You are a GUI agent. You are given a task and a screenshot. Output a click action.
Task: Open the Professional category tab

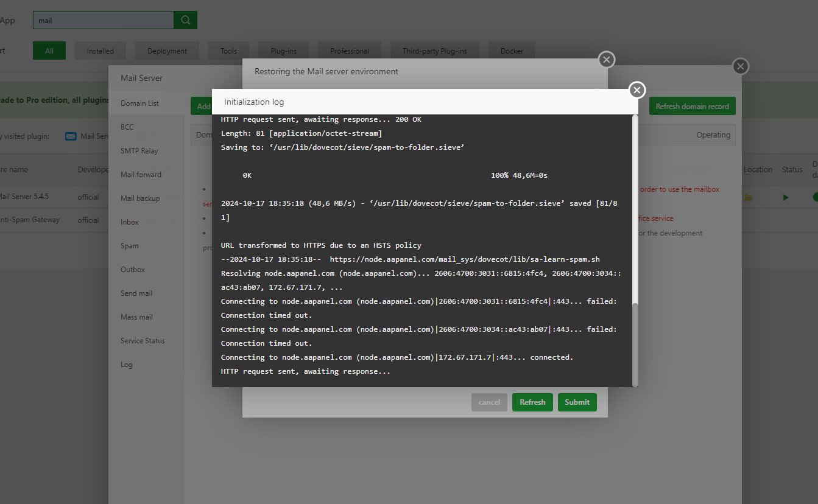pos(350,51)
